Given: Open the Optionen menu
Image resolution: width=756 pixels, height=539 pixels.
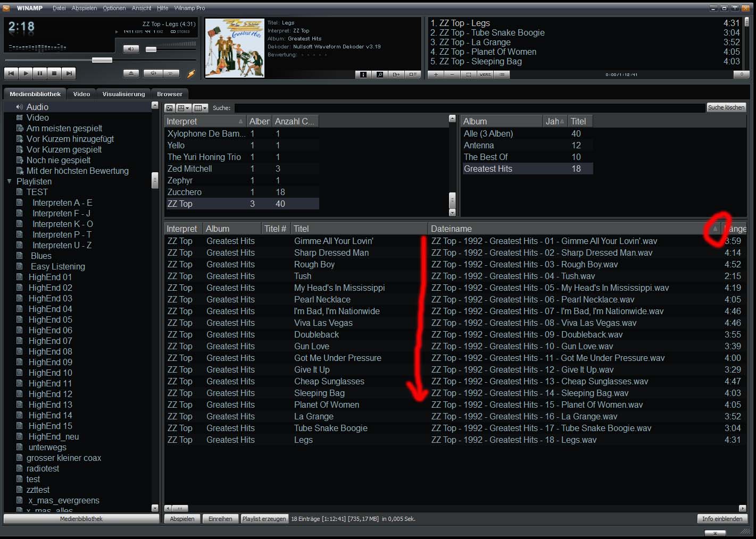Looking at the screenshot, I should tap(114, 8).
